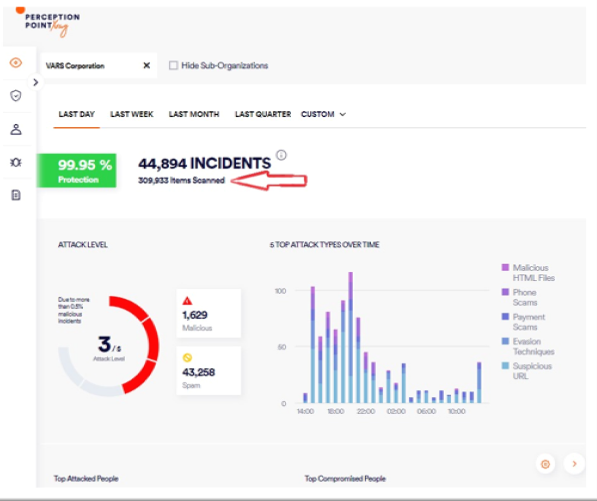Open the 1,629 Malicious card

tap(209, 313)
